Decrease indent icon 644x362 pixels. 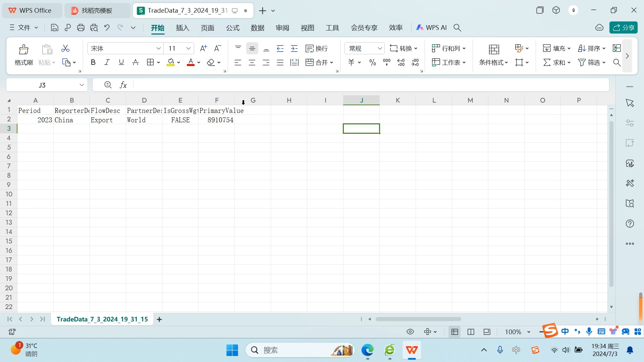pos(280,49)
